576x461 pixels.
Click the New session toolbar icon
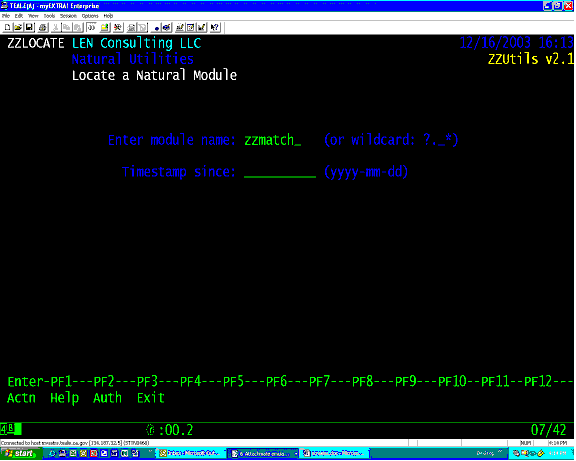coord(7,27)
